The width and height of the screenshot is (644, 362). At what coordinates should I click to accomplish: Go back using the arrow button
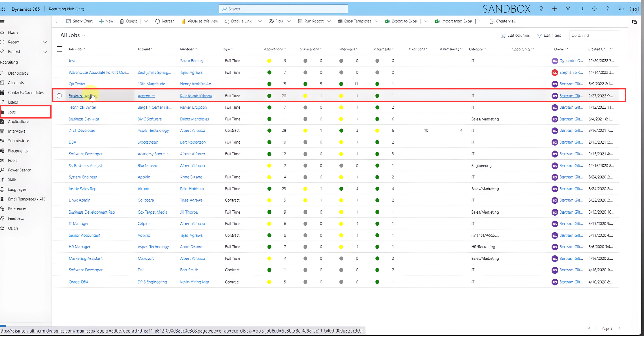(x=57, y=21)
